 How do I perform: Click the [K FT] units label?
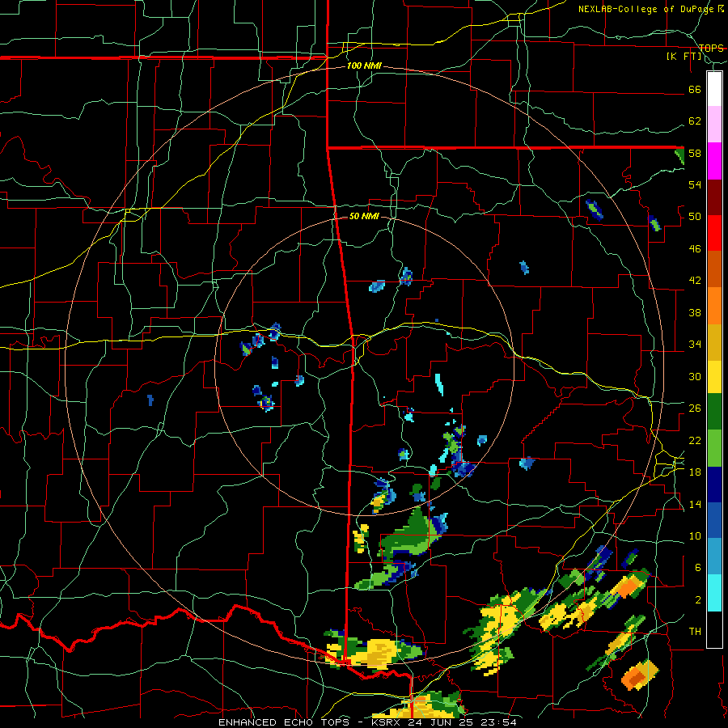click(684, 56)
